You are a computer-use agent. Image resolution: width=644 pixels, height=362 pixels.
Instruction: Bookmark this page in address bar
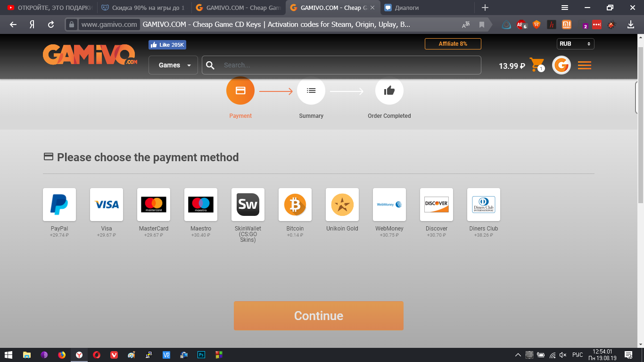(481, 25)
